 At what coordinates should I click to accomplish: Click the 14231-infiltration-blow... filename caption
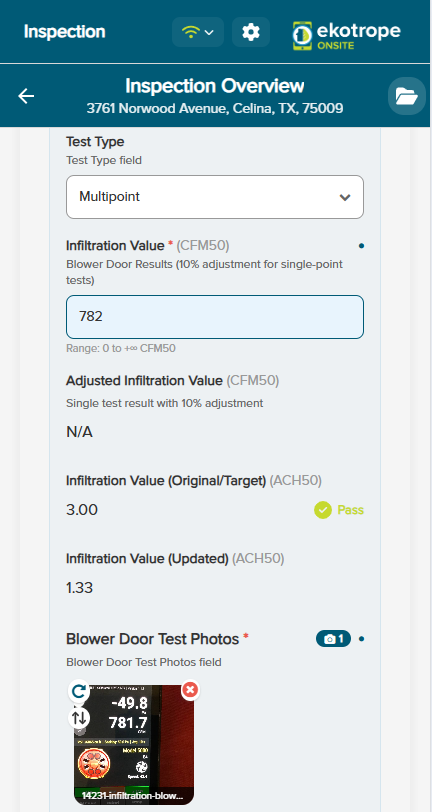[x=133, y=795]
